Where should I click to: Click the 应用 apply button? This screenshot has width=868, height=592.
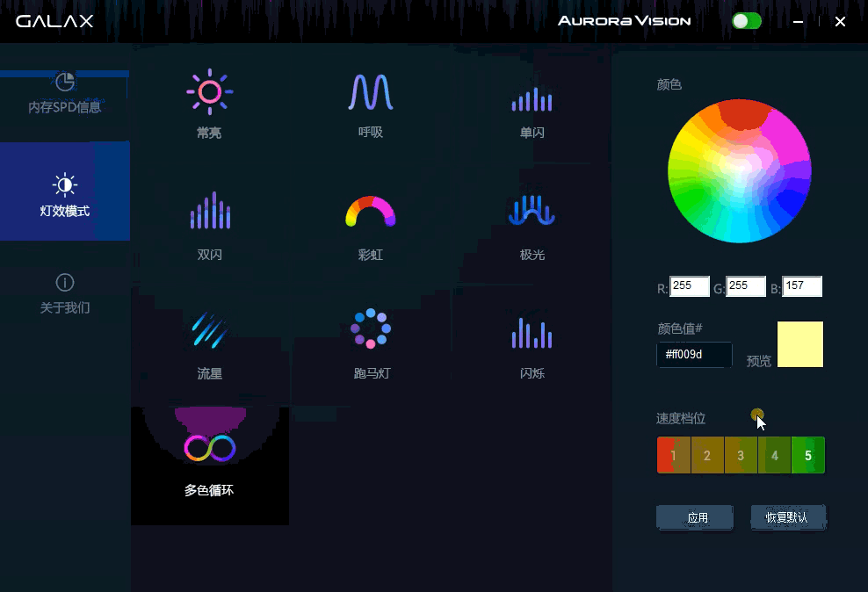pyautogui.click(x=695, y=517)
